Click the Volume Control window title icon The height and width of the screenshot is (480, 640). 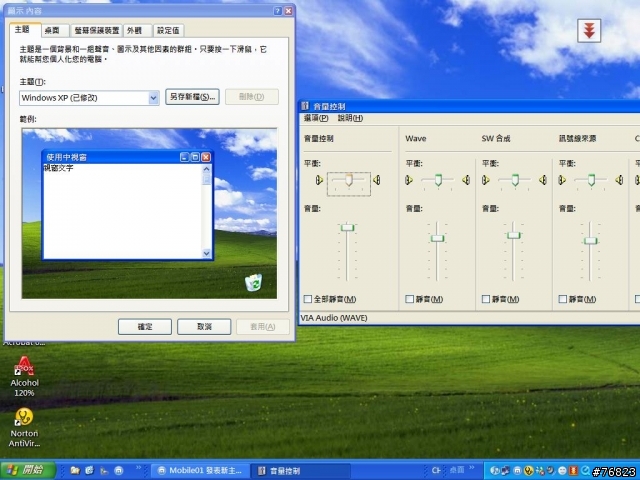(x=305, y=107)
